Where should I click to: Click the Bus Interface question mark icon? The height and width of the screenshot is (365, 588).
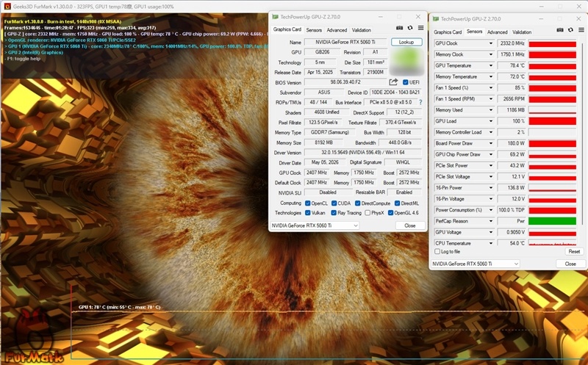coord(420,102)
